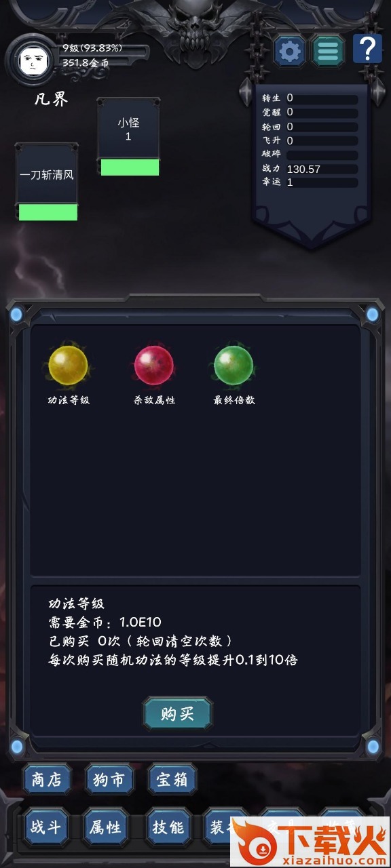Open the hamburger menu icon

coord(328,51)
